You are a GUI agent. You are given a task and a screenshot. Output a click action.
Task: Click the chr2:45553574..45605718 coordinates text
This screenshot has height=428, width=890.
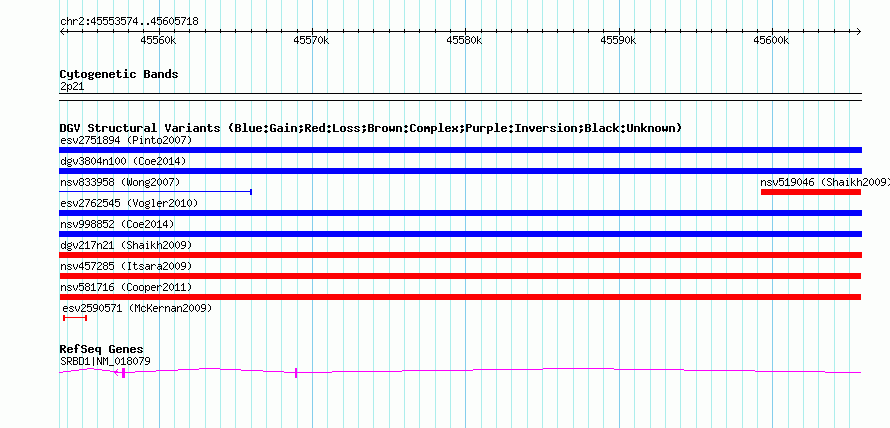click(129, 21)
